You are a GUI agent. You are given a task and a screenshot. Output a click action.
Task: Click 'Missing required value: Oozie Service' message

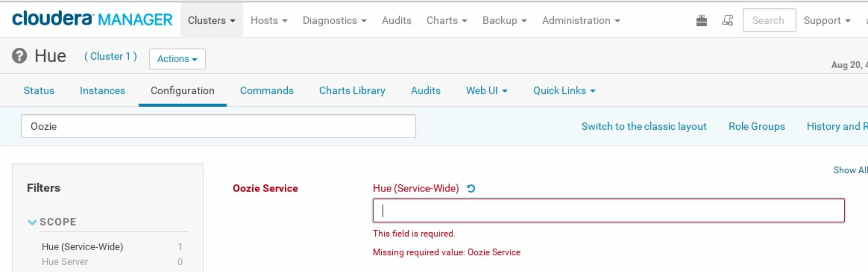[446, 252]
